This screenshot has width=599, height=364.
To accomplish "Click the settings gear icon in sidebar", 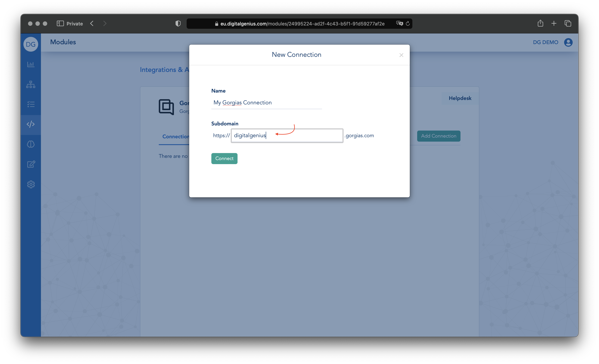I will pyautogui.click(x=31, y=184).
